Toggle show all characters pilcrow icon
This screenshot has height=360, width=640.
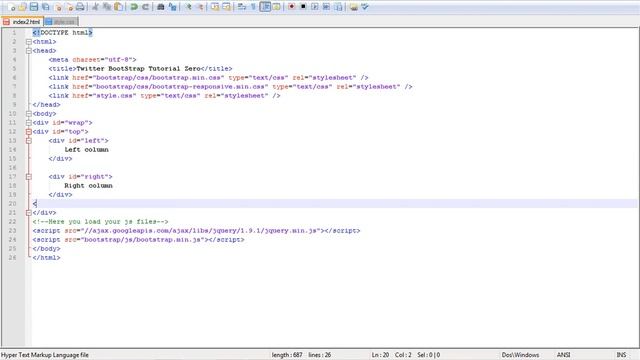tap(253, 7)
